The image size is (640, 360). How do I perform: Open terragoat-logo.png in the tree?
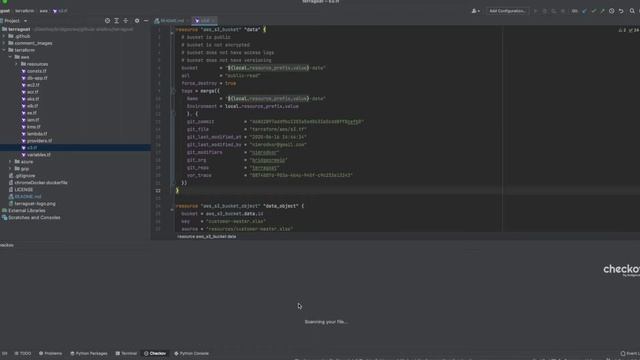pos(35,203)
